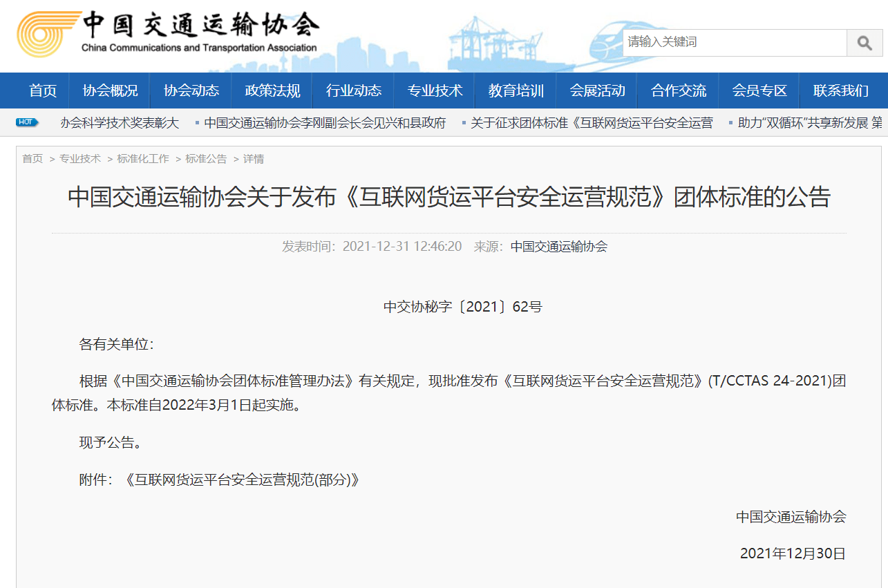Screen dimensions: 888x588
Task: Open the 会员专区 members area
Action: pyautogui.click(x=759, y=91)
